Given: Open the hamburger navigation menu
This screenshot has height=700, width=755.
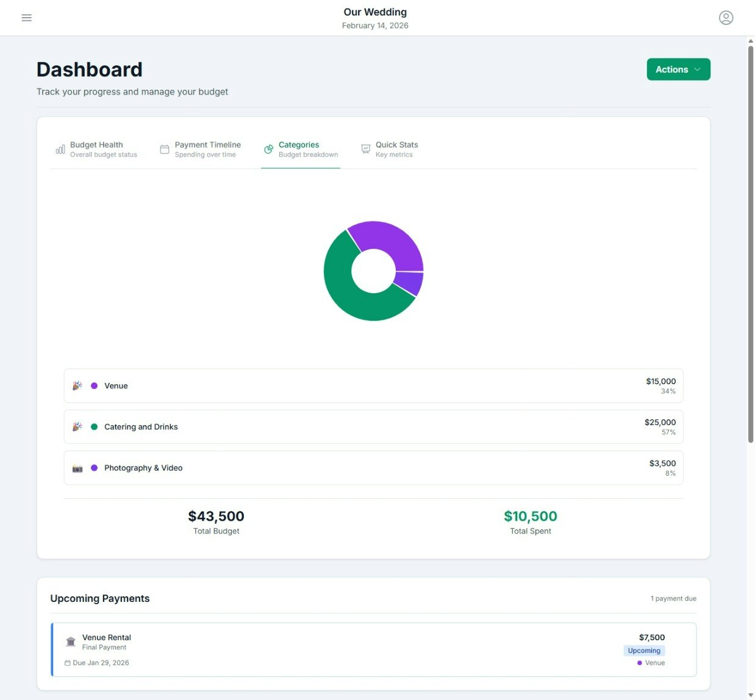Looking at the screenshot, I should click(x=26, y=18).
